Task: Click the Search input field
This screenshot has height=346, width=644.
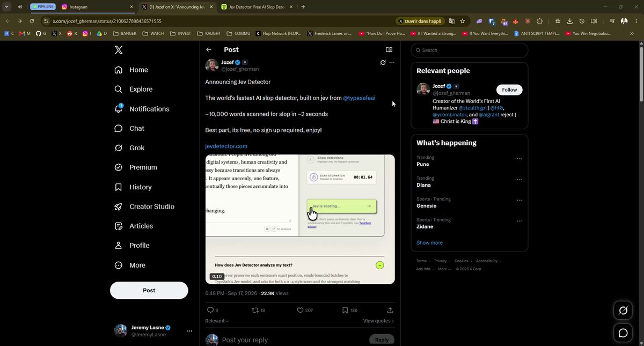Action: pyautogui.click(x=470, y=50)
